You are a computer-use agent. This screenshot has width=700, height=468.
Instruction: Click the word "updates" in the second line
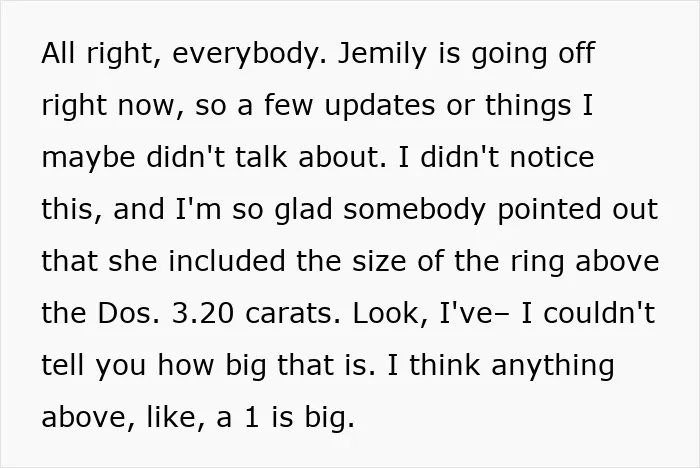(x=379, y=106)
